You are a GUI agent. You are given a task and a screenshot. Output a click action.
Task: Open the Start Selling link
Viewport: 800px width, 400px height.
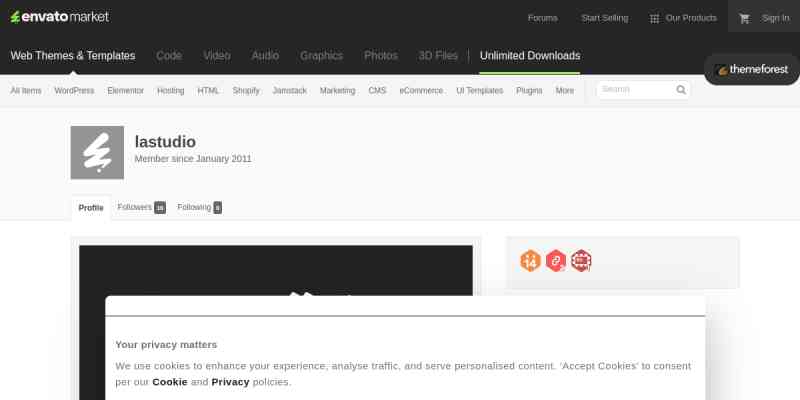point(605,18)
